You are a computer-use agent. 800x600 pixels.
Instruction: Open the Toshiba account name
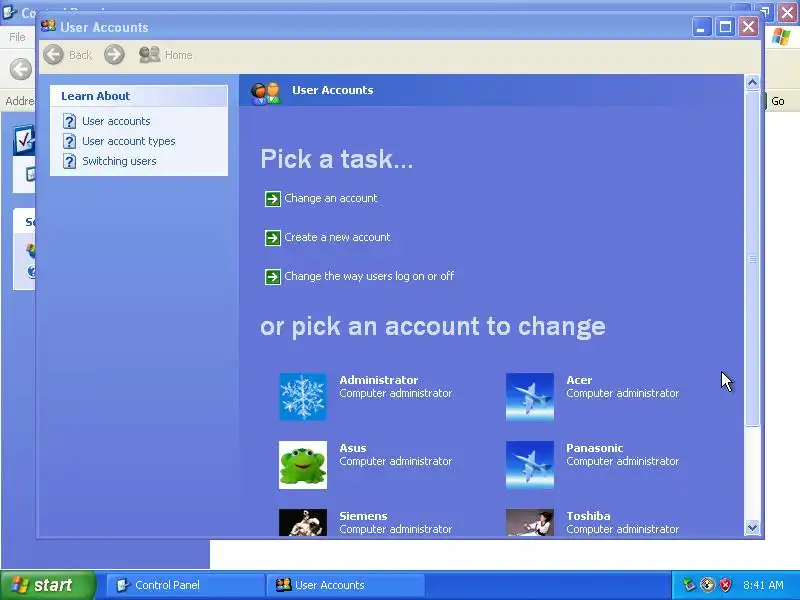point(588,516)
